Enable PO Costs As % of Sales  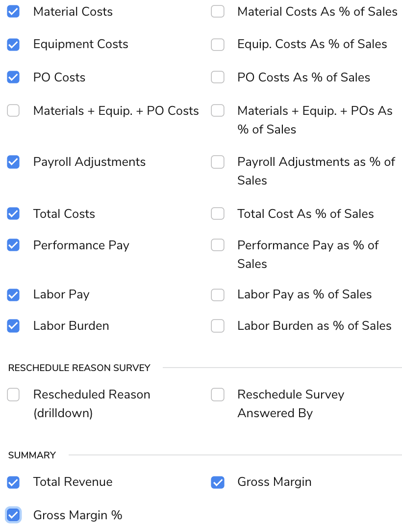(x=218, y=77)
